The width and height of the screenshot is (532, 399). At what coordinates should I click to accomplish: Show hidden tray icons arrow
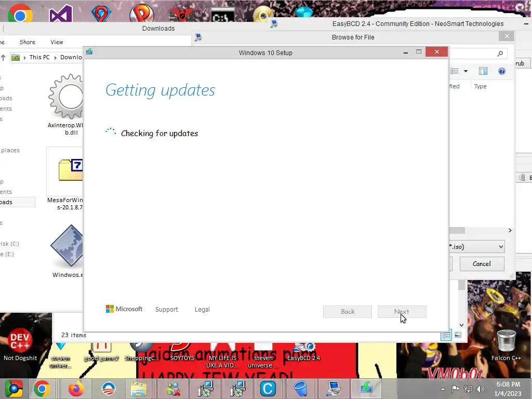click(x=443, y=389)
